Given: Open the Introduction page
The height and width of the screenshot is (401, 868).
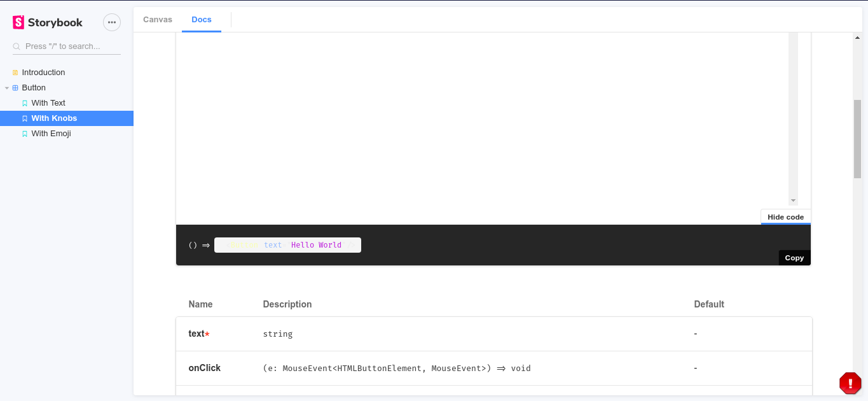Looking at the screenshot, I should coord(43,72).
